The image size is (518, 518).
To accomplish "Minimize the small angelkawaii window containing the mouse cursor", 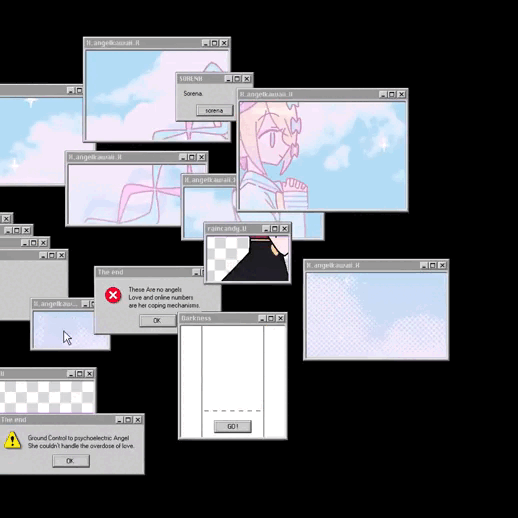I will [x=85, y=304].
